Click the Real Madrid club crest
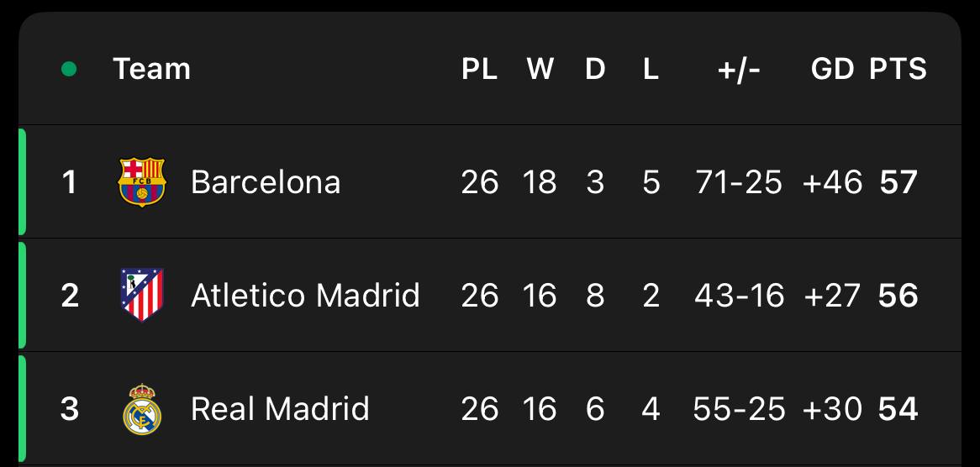Viewport: 980px width, 467px height. 142,409
